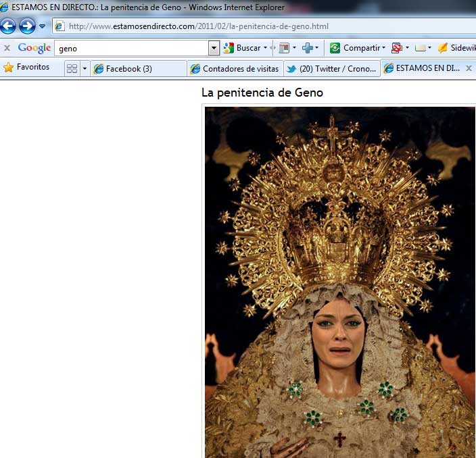Click the red pop-up blocker toolbar icon

pos(397,48)
